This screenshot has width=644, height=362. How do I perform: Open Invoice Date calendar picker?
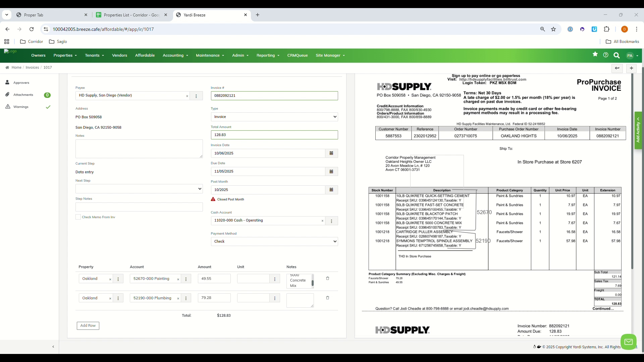coord(331,153)
